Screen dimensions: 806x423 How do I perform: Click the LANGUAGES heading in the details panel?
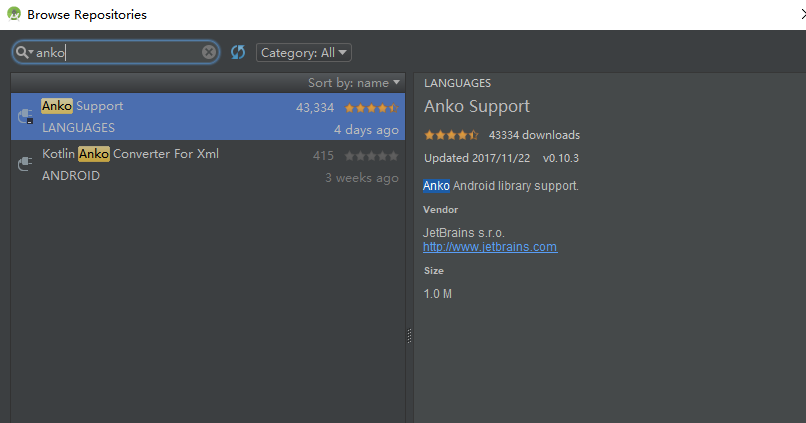click(x=457, y=83)
